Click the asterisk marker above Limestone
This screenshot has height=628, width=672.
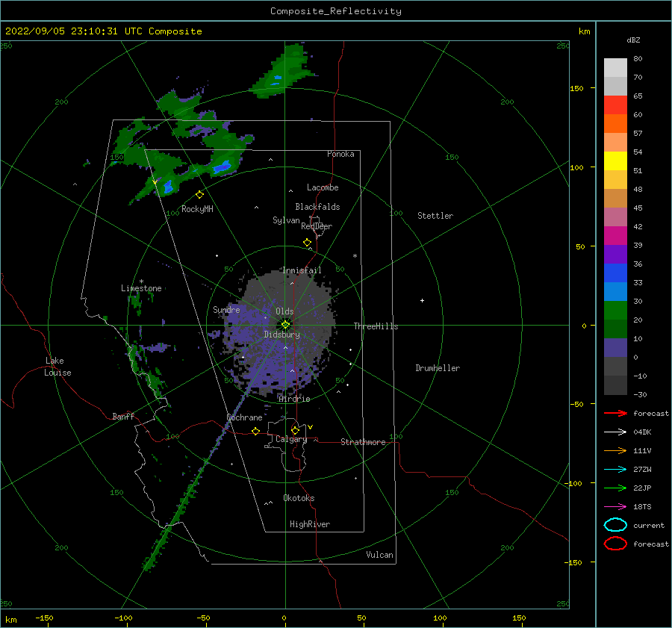(141, 282)
